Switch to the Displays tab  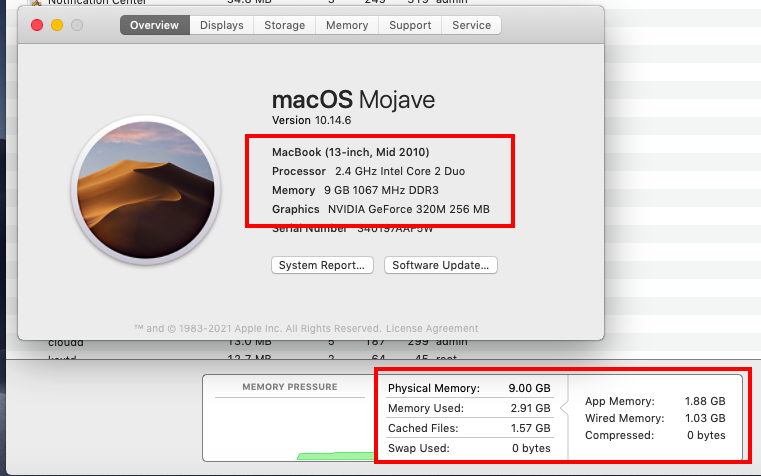(x=221, y=25)
